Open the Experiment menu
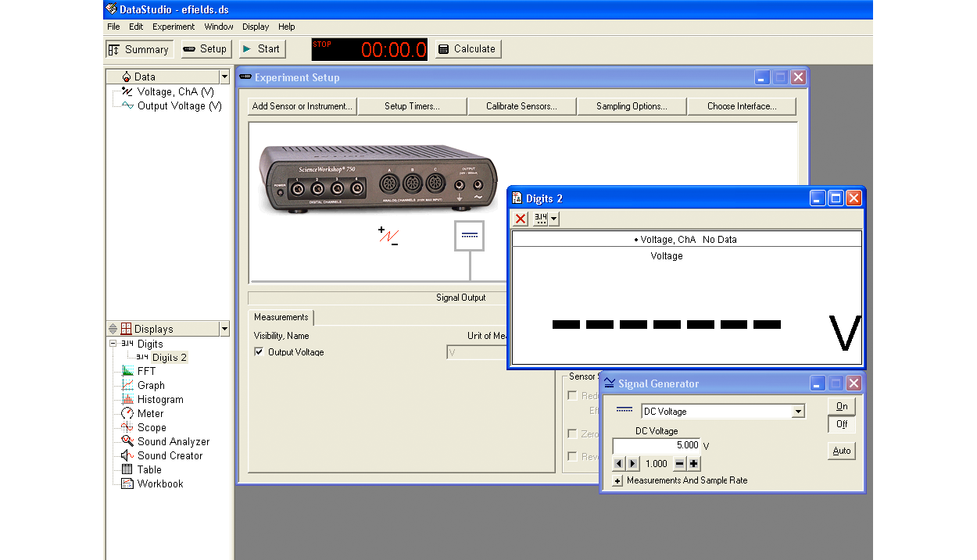The height and width of the screenshot is (560, 977). pyautogui.click(x=174, y=27)
